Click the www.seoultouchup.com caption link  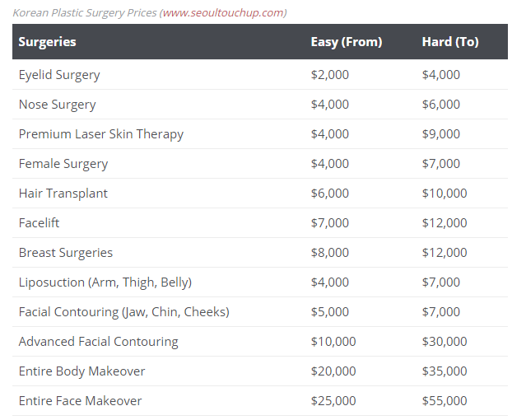223,12
